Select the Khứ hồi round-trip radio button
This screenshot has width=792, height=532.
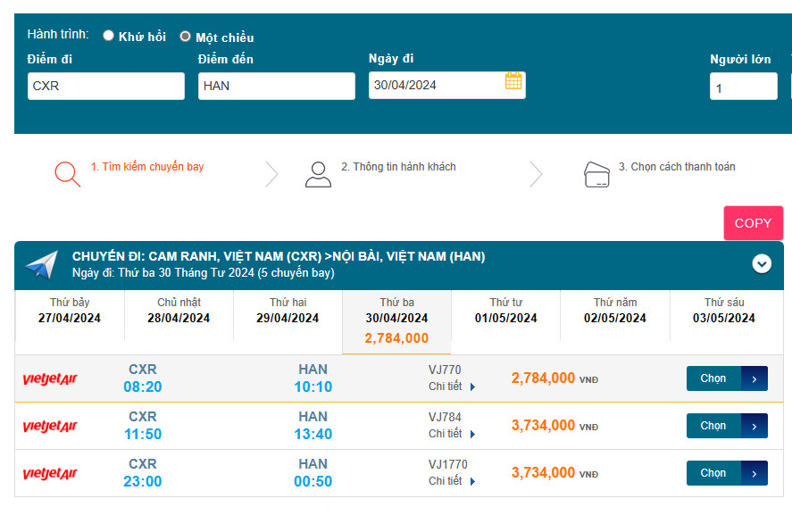pyautogui.click(x=109, y=36)
